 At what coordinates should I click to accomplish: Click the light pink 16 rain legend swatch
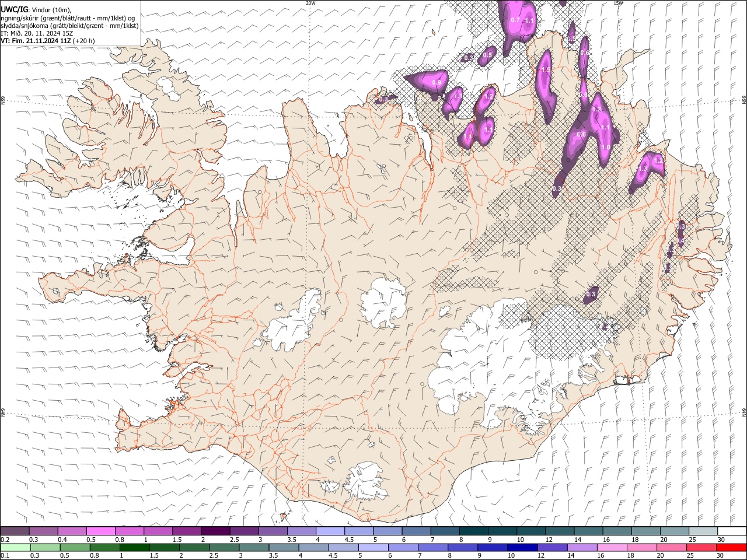click(x=612, y=547)
